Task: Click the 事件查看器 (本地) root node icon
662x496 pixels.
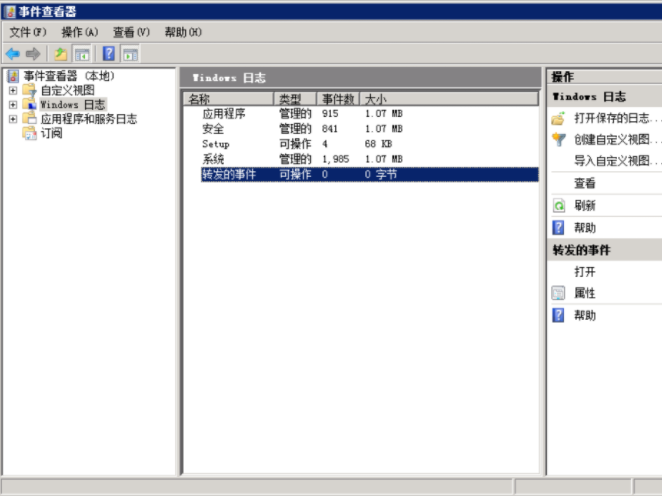Action: point(13,76)
